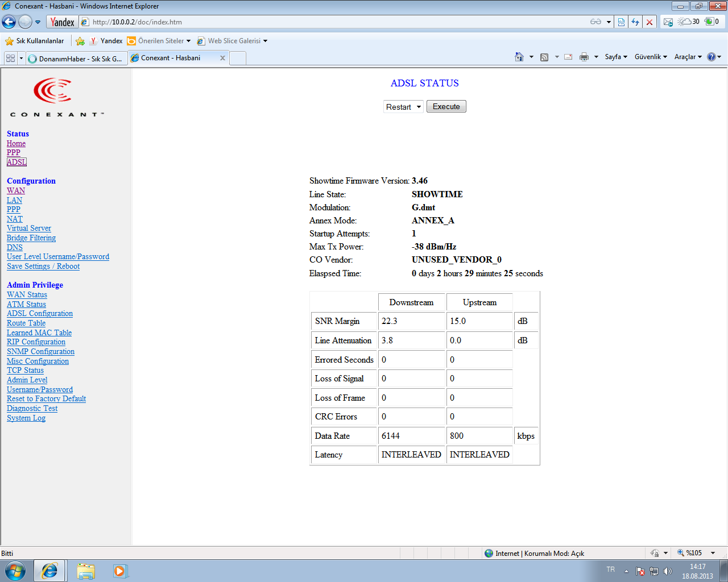The height and width of the screenshot is (582, 728).
Task: Open the Save Settings / Reboot link
Action: click(43, 266)
